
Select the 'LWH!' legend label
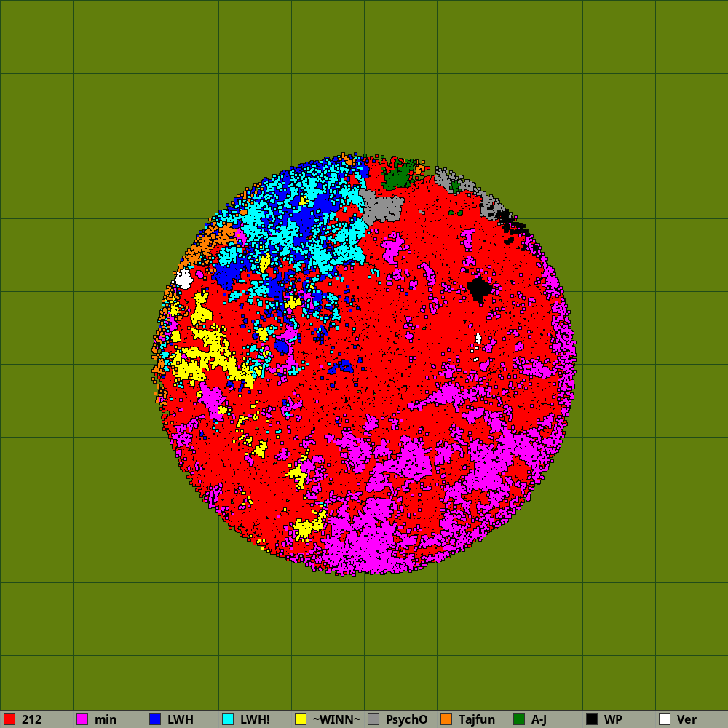point(255,719)
